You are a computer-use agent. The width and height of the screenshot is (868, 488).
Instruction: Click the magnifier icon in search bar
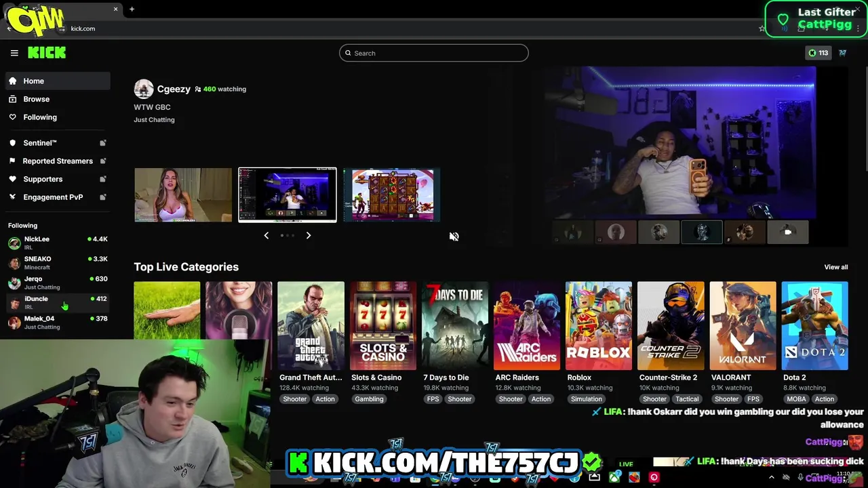348,53
